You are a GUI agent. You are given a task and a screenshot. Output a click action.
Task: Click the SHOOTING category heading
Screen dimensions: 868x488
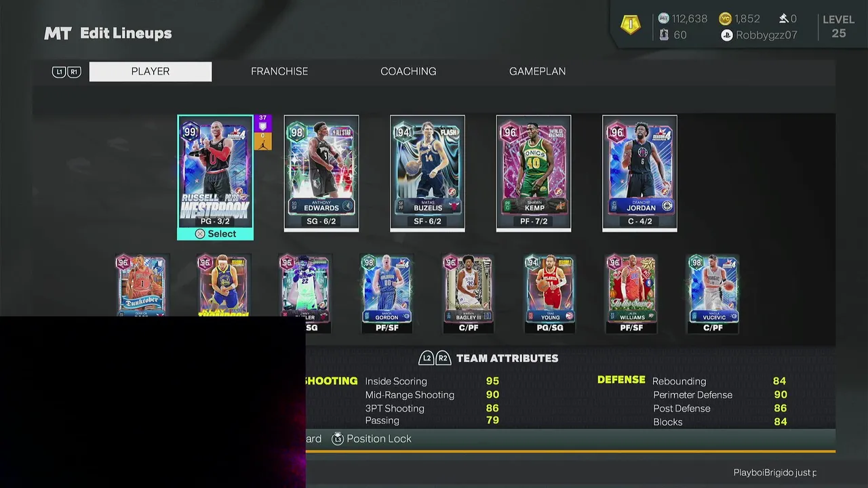[x=331, y=381]
